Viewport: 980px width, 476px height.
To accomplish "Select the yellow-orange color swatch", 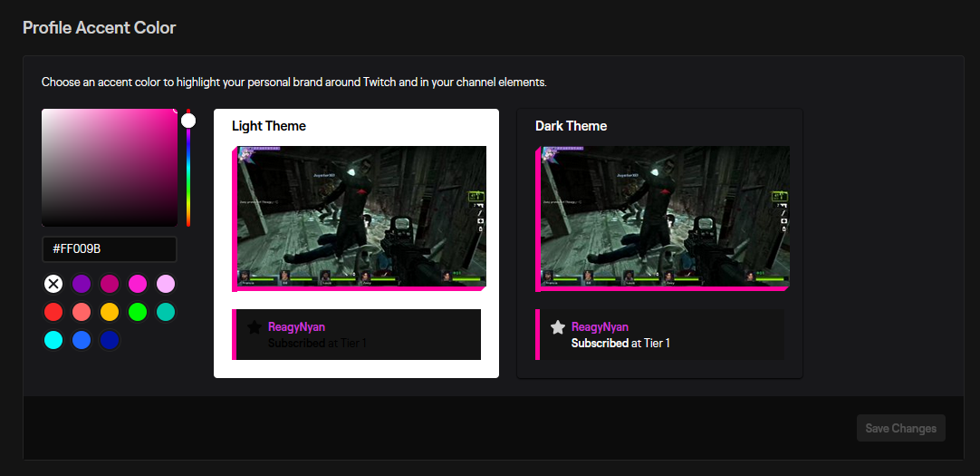I will (x=110, y=312).
